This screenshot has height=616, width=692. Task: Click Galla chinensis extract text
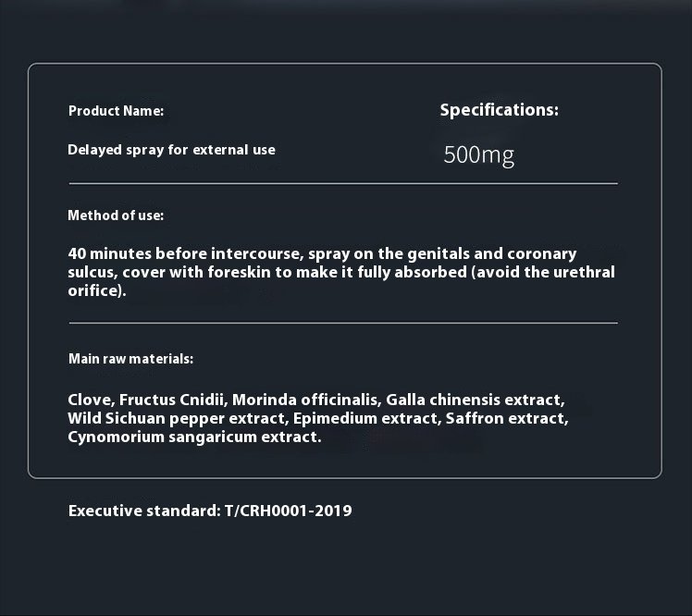tap(473, 400)
